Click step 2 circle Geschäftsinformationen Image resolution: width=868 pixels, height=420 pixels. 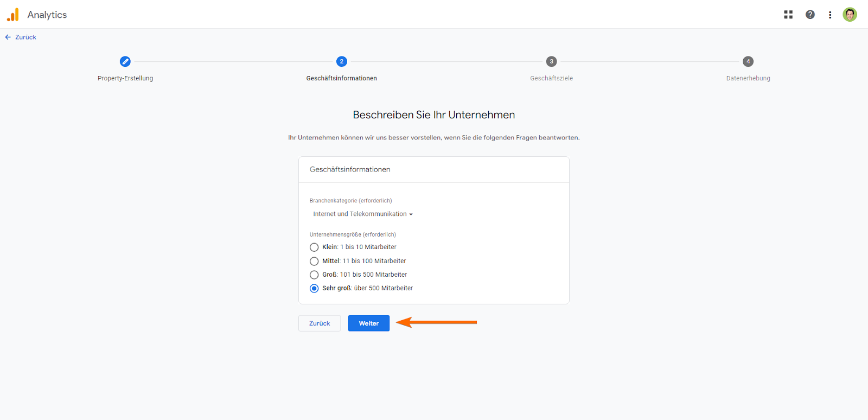(341, 61)
